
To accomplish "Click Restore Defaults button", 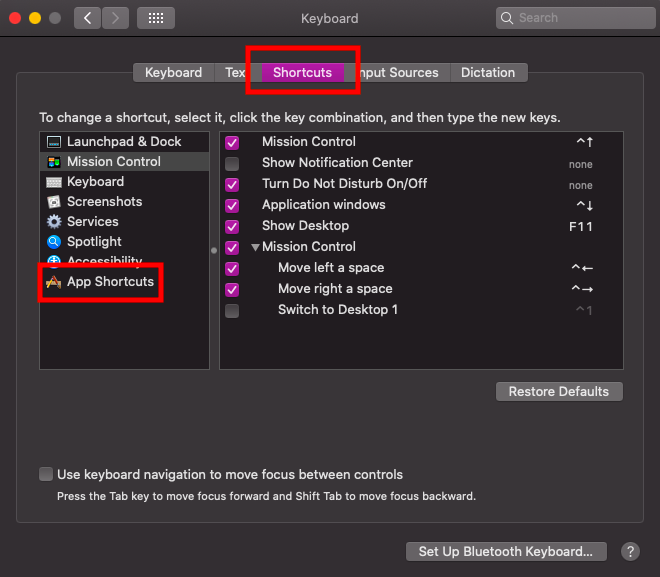I will (x=559, y=391).
